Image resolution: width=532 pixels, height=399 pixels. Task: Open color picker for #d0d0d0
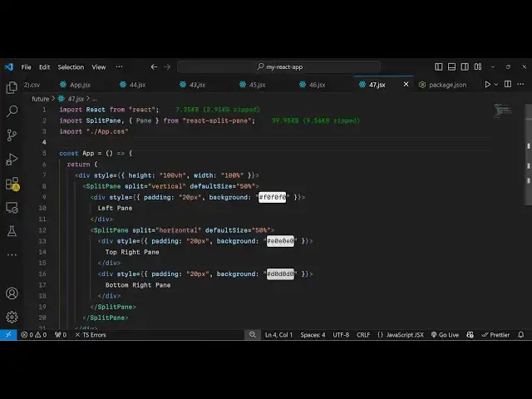(280, 273)
